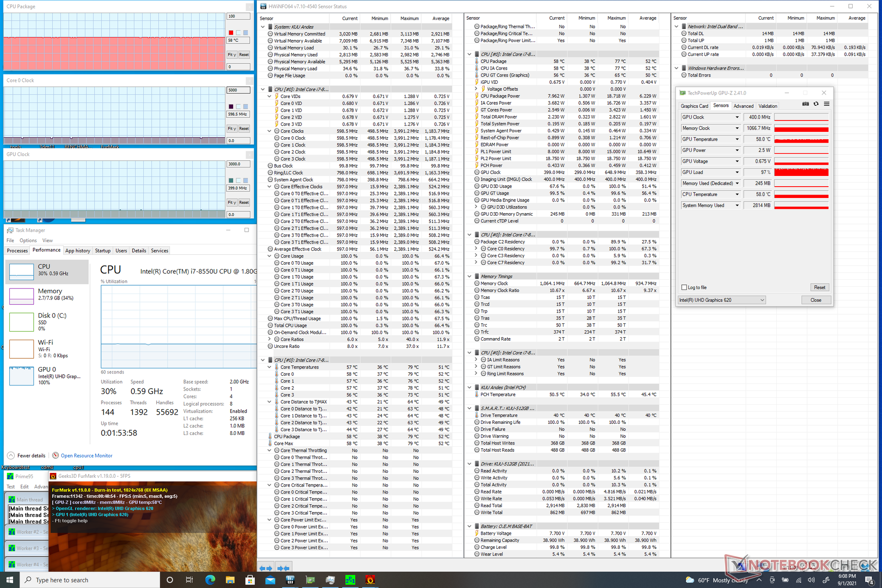The image size is (882, 588).
Task: Open the GPU Clock sensor dropdown
Action: pos(737,117)
